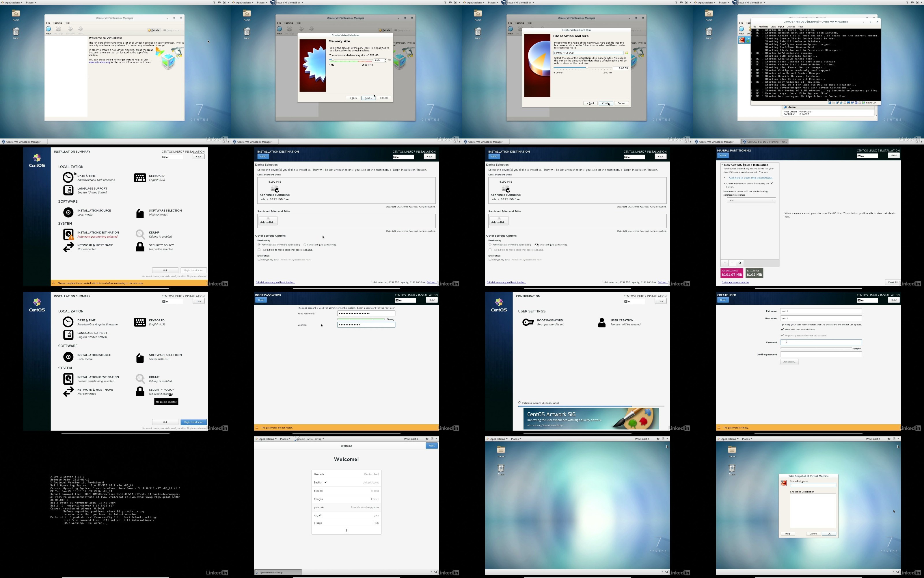Click Reset All in Manual Partitioning
Viewport: 924px width, 578px height.
point(893,283)
